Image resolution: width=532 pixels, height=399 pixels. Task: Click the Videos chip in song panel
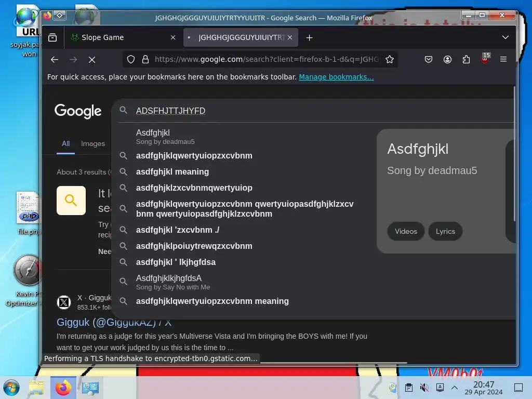406,231
